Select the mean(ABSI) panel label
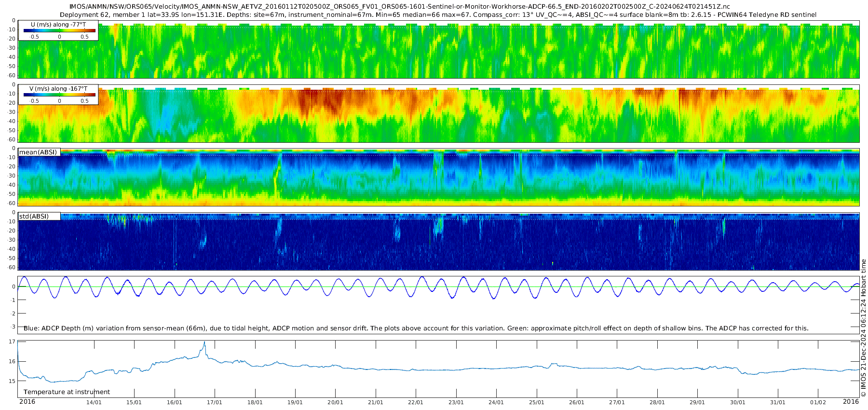 38,152
